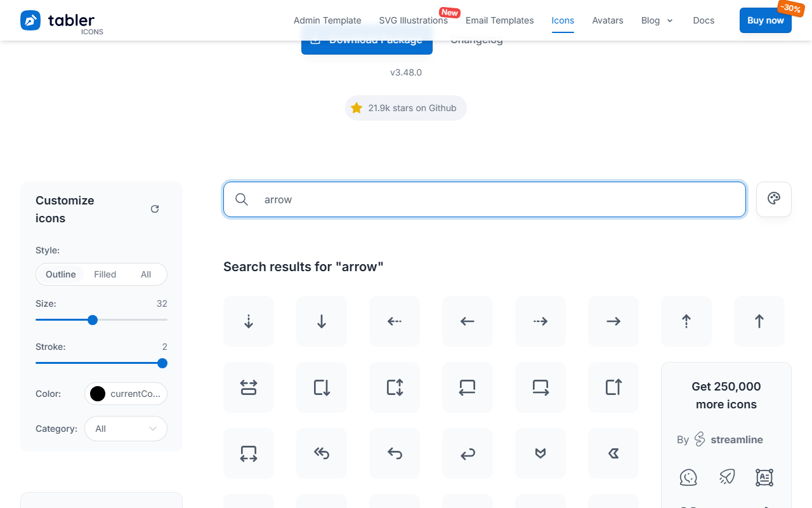Select the box with left-right arrows icon
The height and width of the screenshot is (508, 812).
[x=249, y=453]
